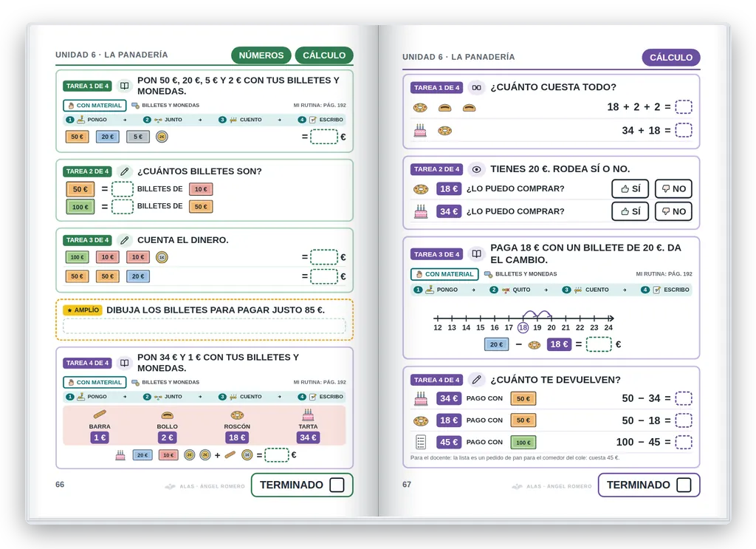Image resolution: width=756 pixels, height=549 pixels.
Task: Select the QUITO step label
Action: point(521,290)
